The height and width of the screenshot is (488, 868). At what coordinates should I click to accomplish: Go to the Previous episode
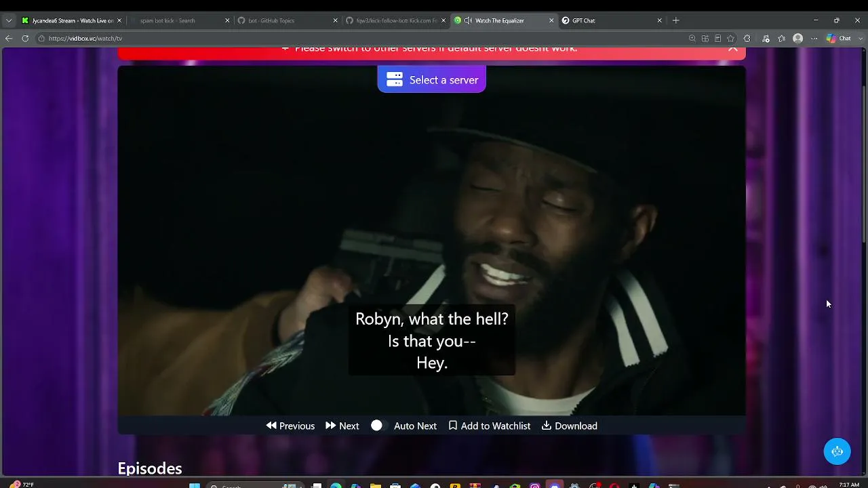(x=290, y=426)
